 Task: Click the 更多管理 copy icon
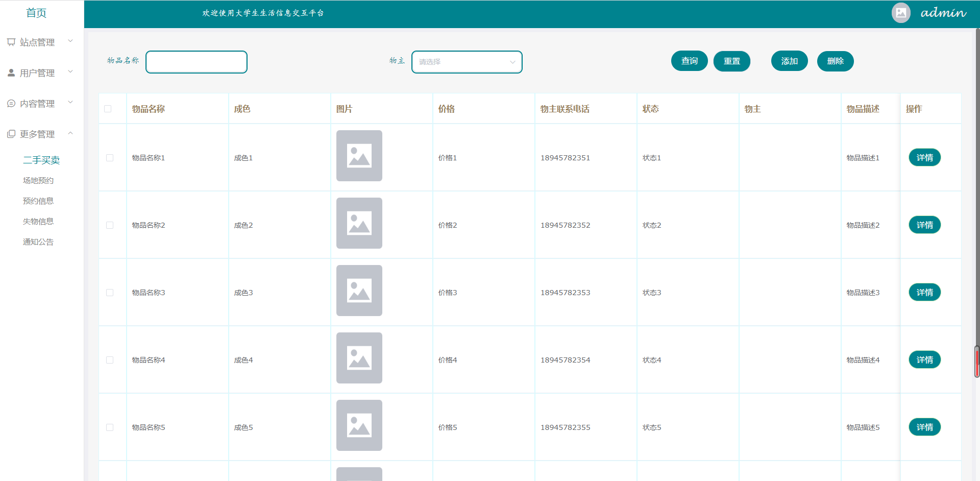(11, 134)
